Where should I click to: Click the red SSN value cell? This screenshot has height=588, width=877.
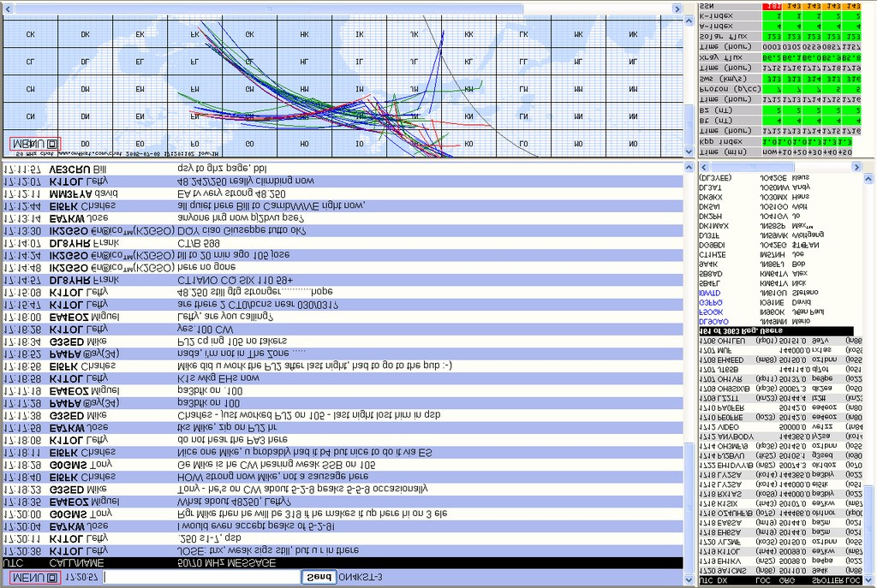tap(772, 6)
